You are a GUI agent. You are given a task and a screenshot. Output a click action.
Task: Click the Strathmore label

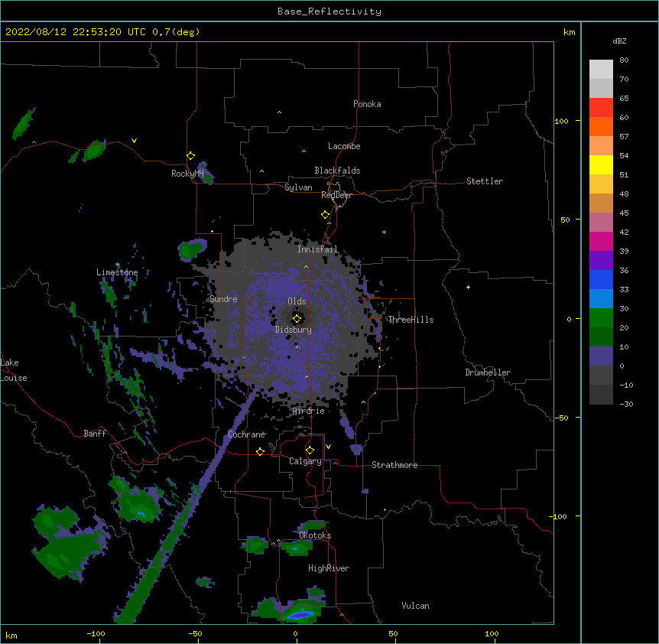click(394, 465)
